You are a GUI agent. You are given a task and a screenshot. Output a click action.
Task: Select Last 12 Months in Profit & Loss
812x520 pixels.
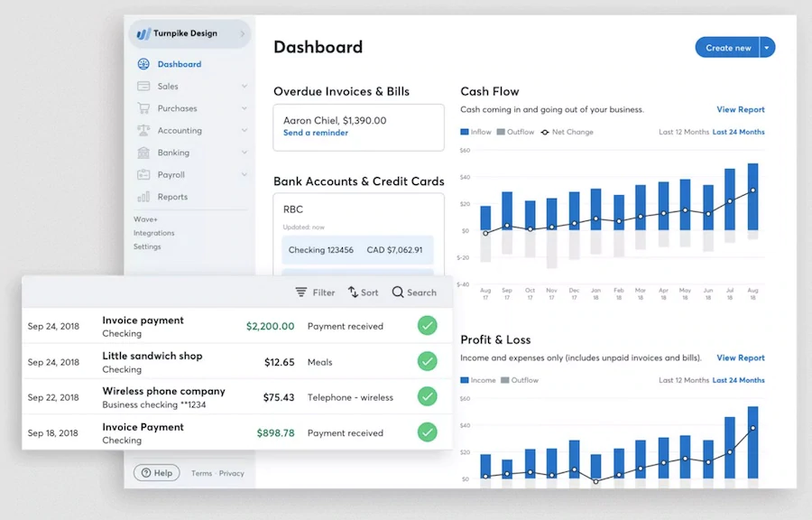coord(684,380)
